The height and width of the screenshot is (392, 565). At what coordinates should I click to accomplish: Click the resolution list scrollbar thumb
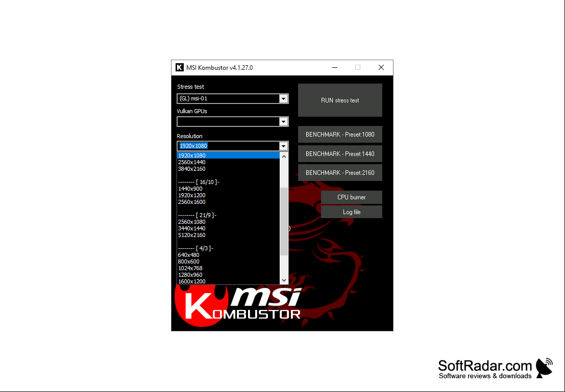(284, 221)
